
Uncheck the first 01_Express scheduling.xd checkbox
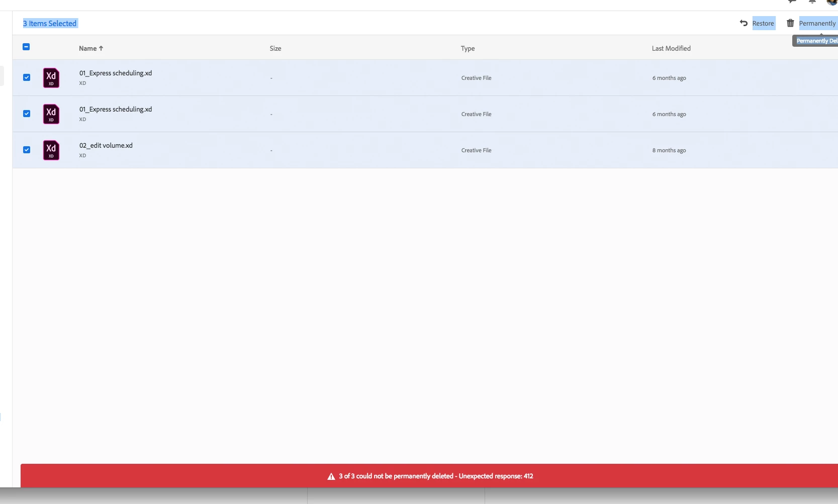(27, 77)
